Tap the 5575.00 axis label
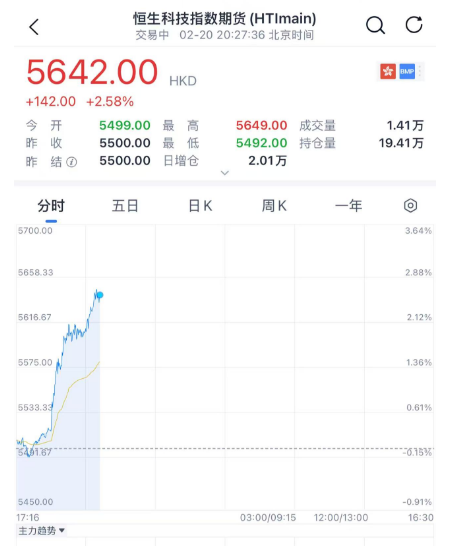The image size is (453, 546). click(35, 362)
